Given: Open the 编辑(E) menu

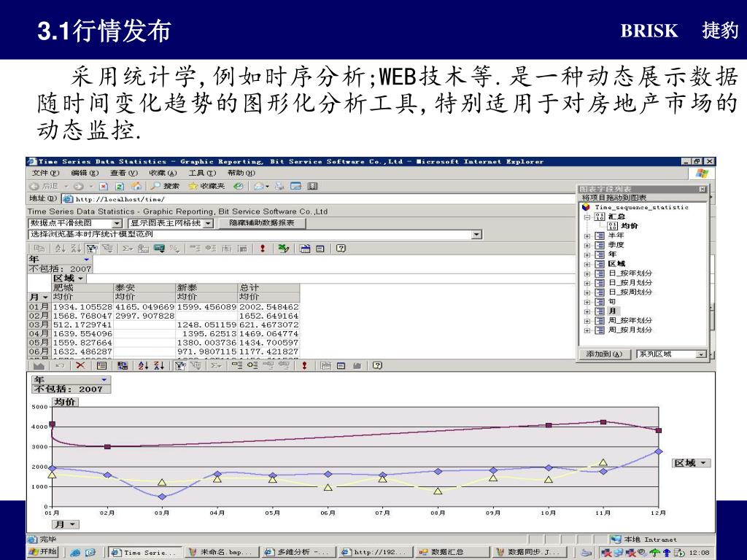Looking at the screenshot, I should (85, 174).
